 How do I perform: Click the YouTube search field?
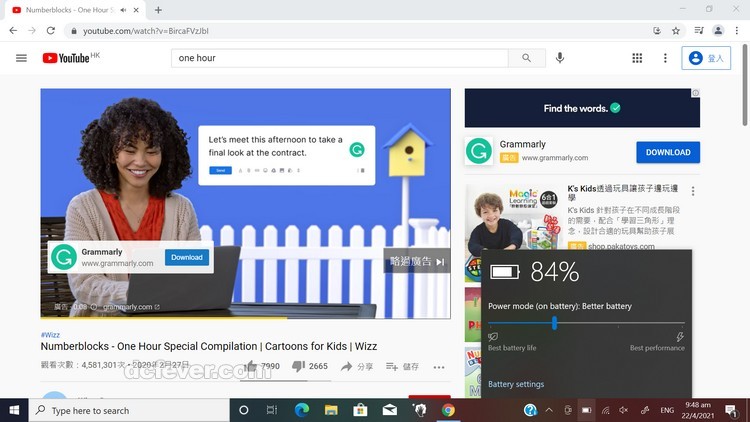tap(340, 58)
